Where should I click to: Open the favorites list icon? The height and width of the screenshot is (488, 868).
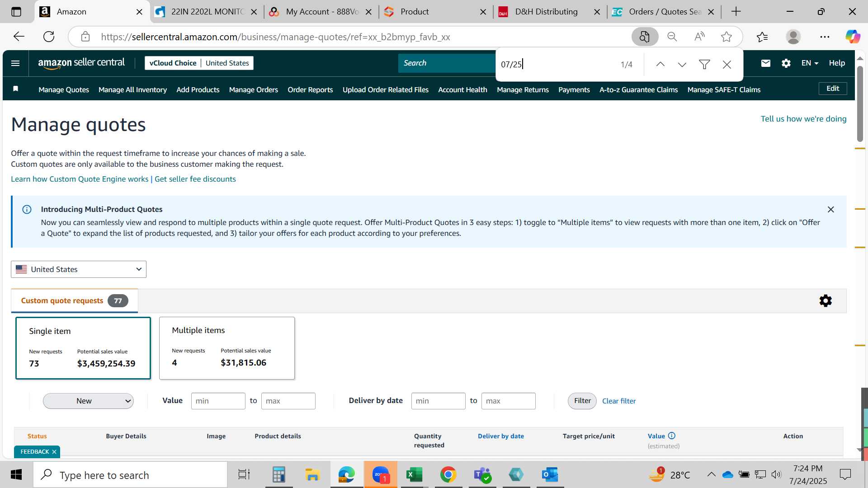point(762,37)
